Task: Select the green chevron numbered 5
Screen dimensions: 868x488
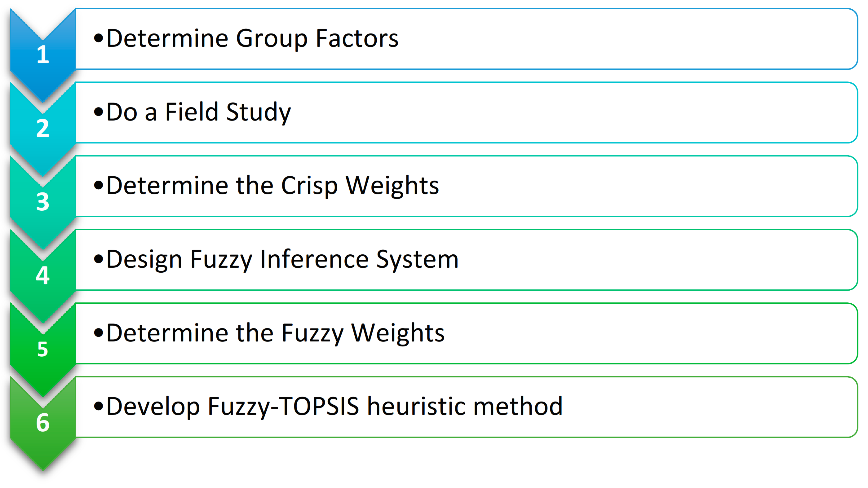Action: pos(43,349)
